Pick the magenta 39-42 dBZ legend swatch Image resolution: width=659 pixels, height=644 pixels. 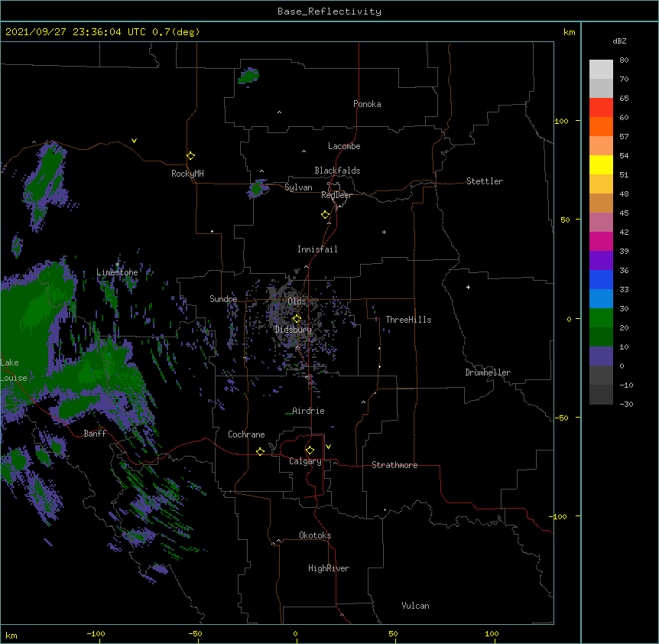tap(601, 241)
